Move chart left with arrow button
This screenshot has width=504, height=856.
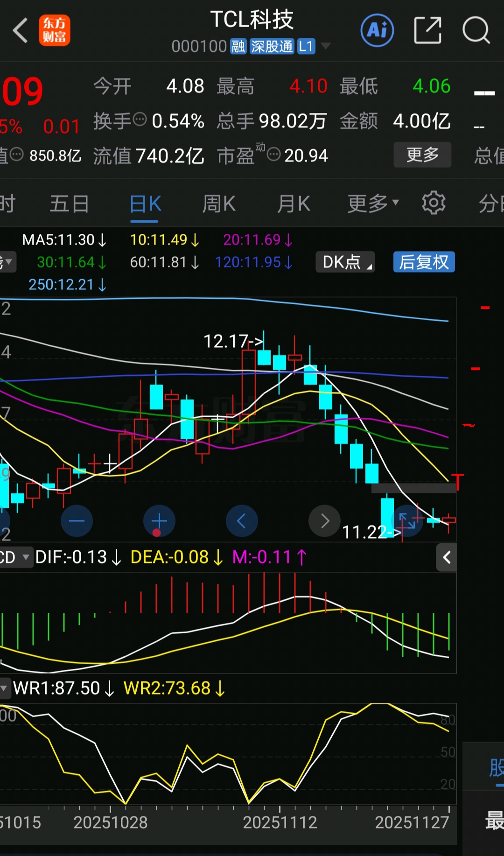point(242,521)
